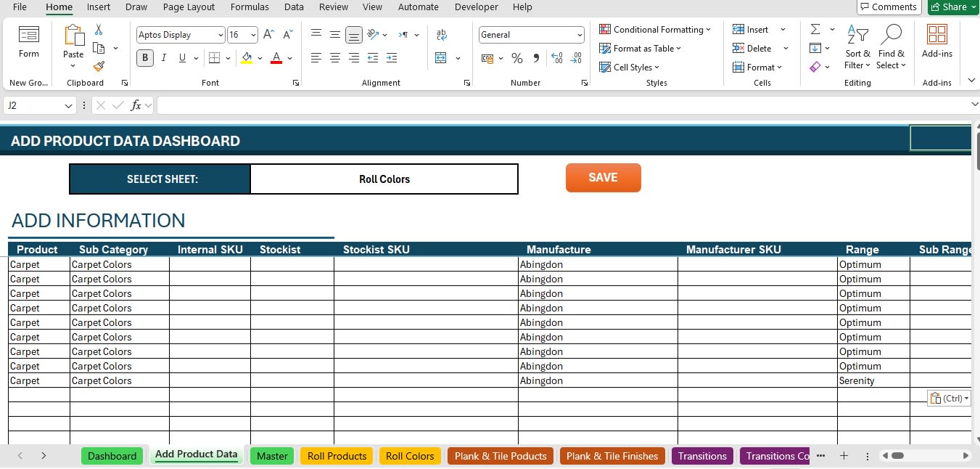Open the Developer ribbon tab
Viewport: 980px width, 469px height.
pos(476,7)
